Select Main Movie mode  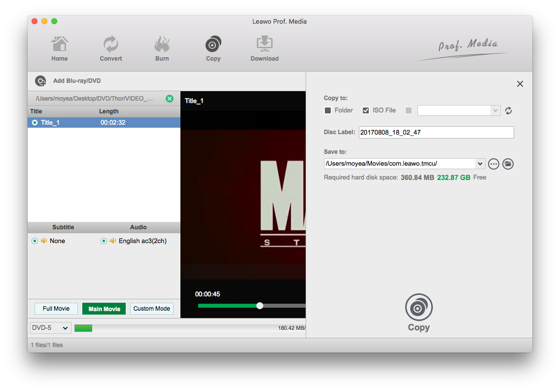tap(104, 309)
